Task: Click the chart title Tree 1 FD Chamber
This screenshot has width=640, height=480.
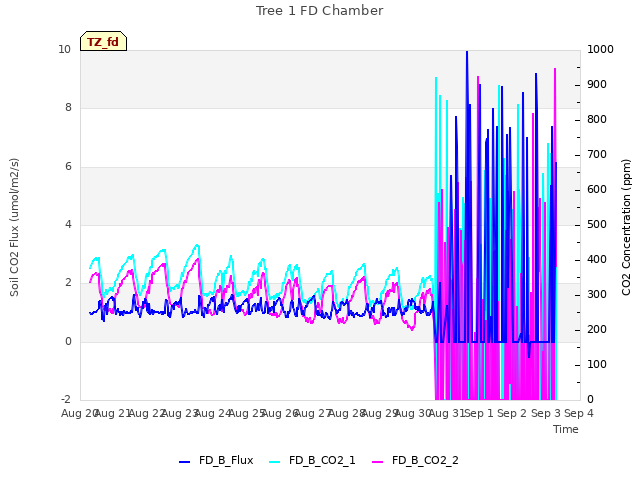Action: (x=320, y=11)
